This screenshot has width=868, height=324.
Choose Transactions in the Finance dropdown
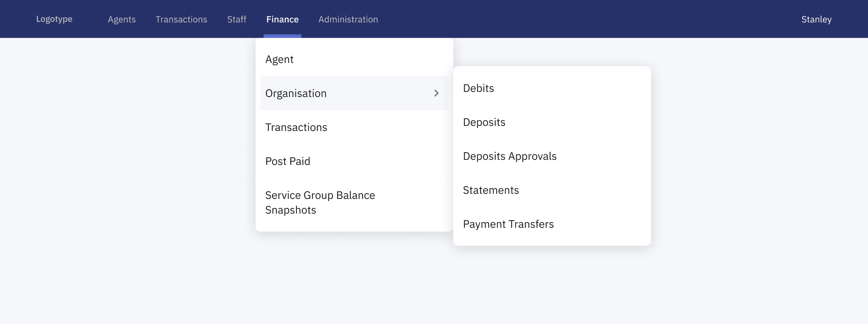[x=296, y=127]
